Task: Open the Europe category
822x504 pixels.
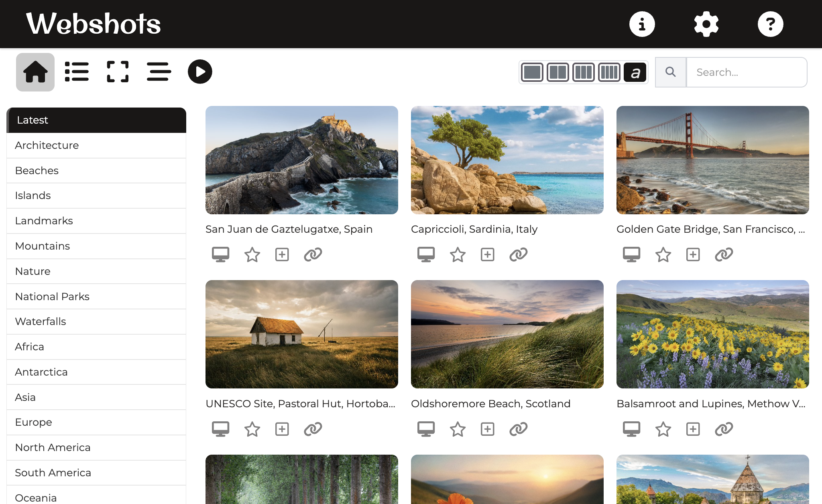Action: click(96, 422)
